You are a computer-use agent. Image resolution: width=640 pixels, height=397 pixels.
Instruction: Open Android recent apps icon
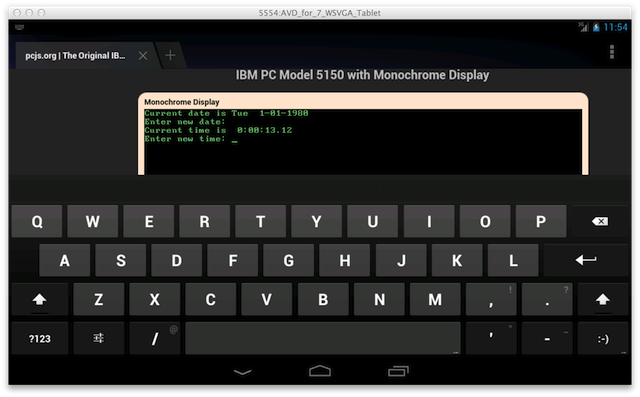[x=398, y=371]
